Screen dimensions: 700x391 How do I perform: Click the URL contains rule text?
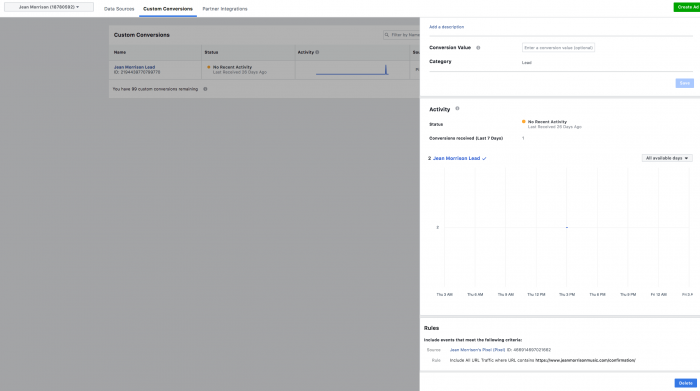click(x=542, y=360)
